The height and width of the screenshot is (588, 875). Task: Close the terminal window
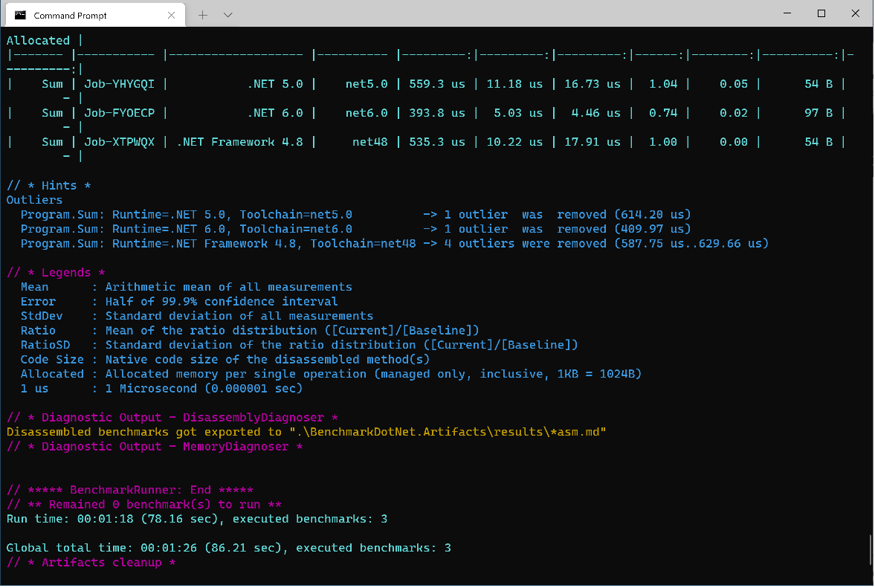856,13
